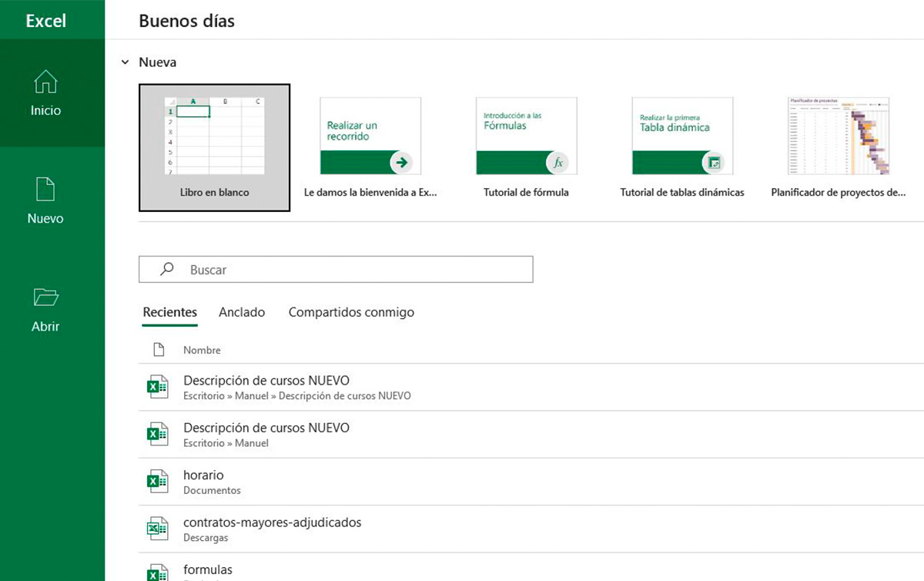Screen dimensions: 924x581
Task: Click the file type column header icon
Action: pos(159,350)
